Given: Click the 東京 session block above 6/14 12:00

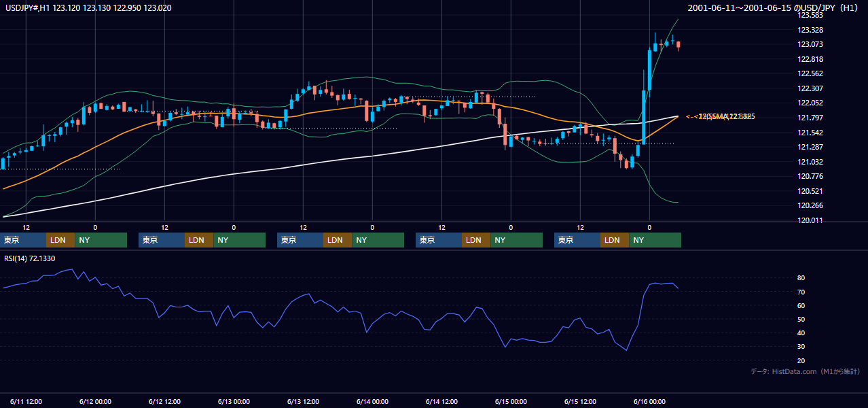Looking at the screenshot, I should pos(439,240).
